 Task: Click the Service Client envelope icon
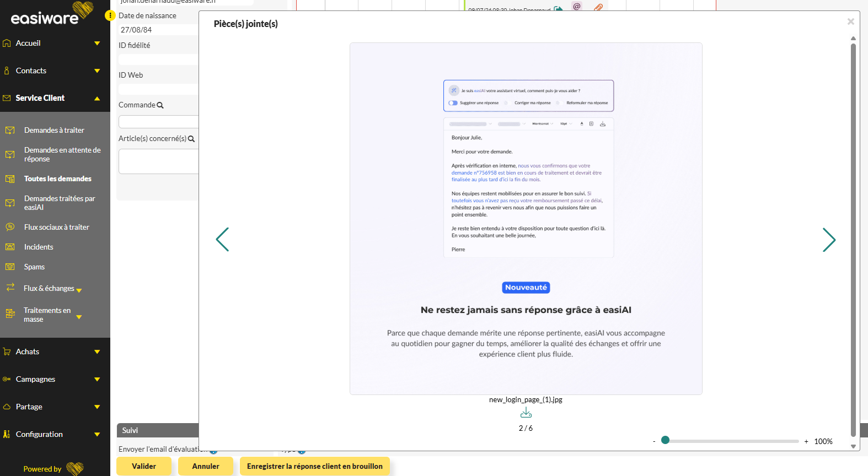(x=7, y=98)
